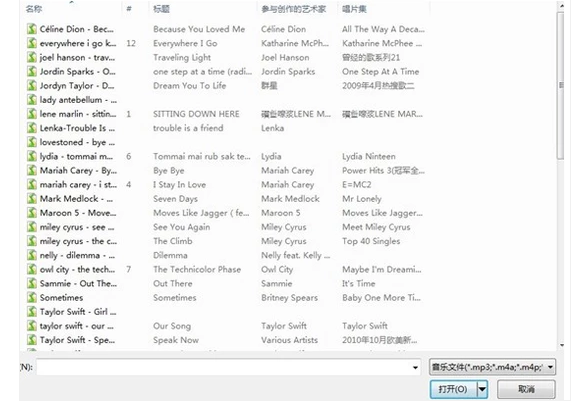The image size is (572, 408).
Task: Sort by the 参与创作的艺术家 column header
Action: point(294,9)
